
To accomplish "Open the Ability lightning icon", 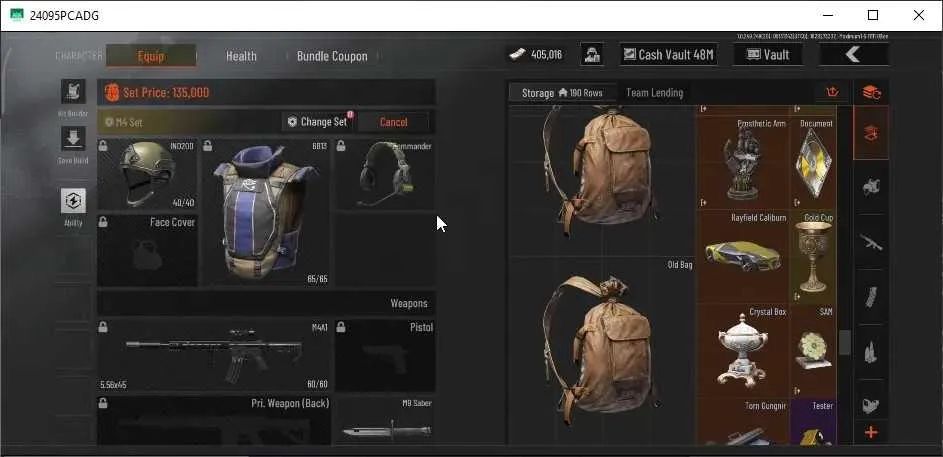I will (x=73, y=200).
